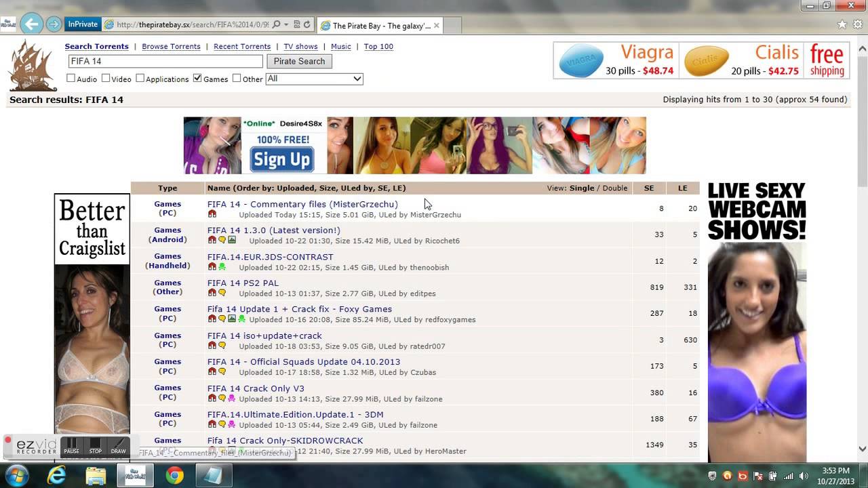Click pink skull icon for FIFA 14 Crack Only V3
Image resolution: width=868 pixels, height=488 pixels.
point(232,399)
